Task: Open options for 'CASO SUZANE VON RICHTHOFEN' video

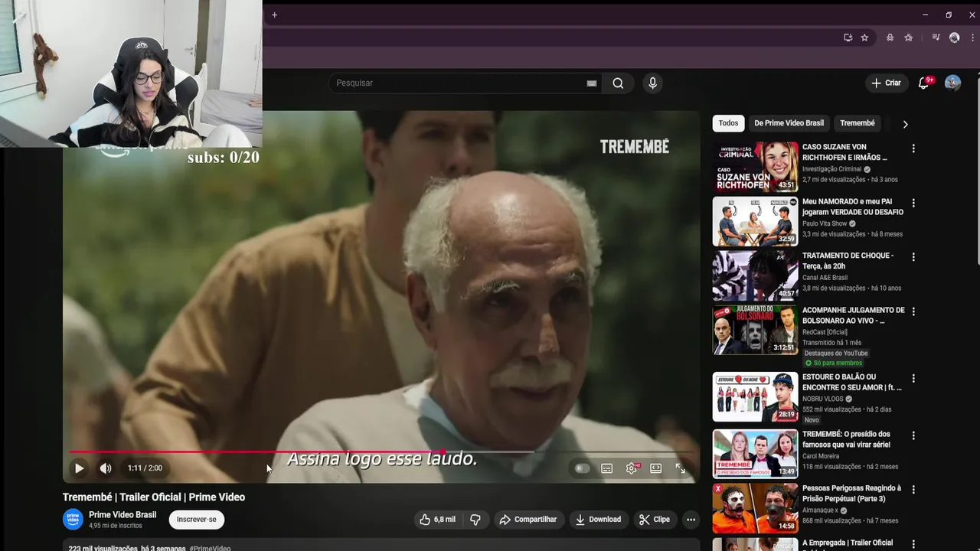Action: pos(913,148)
